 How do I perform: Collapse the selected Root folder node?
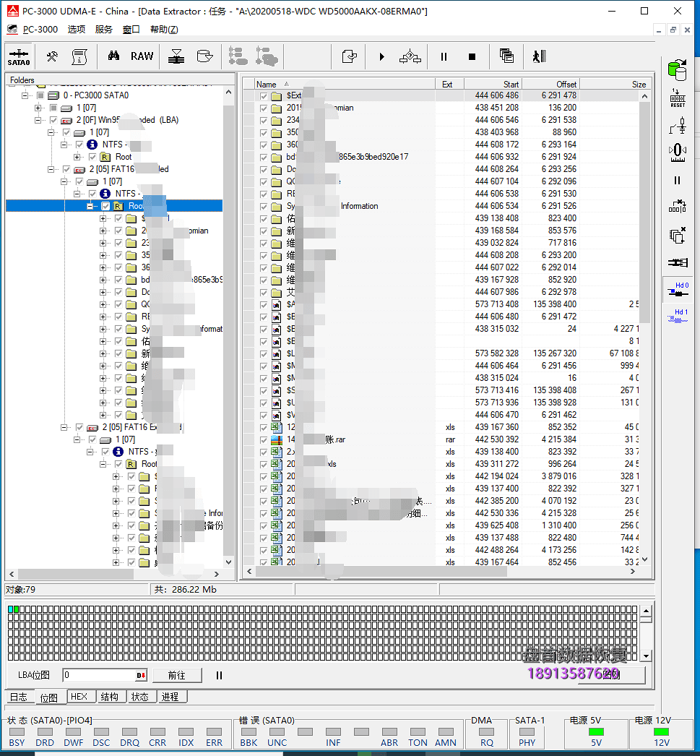pyautogui.click(x=90, y=206)
